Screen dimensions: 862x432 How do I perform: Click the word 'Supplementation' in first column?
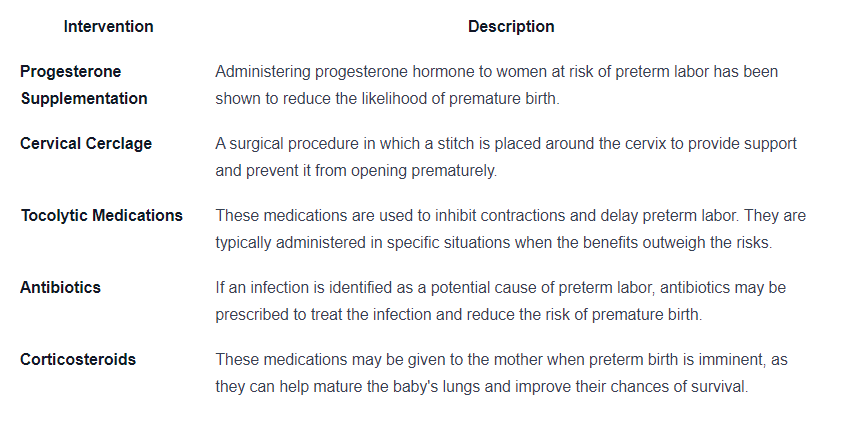click(84, 99)
